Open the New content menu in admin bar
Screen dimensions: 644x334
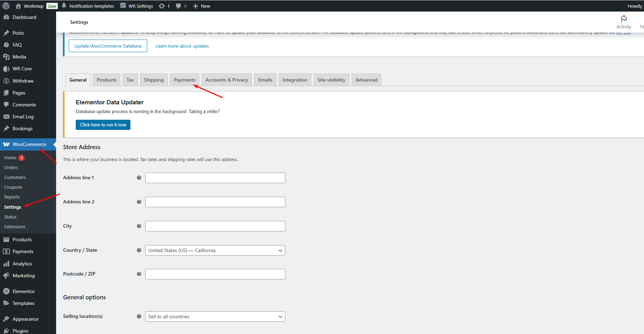point(202,6)
